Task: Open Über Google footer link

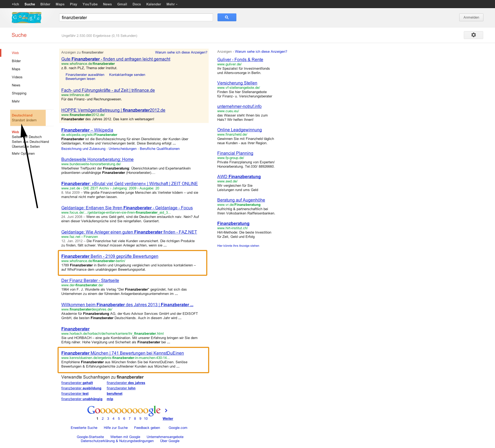Action: click(170, 441)
